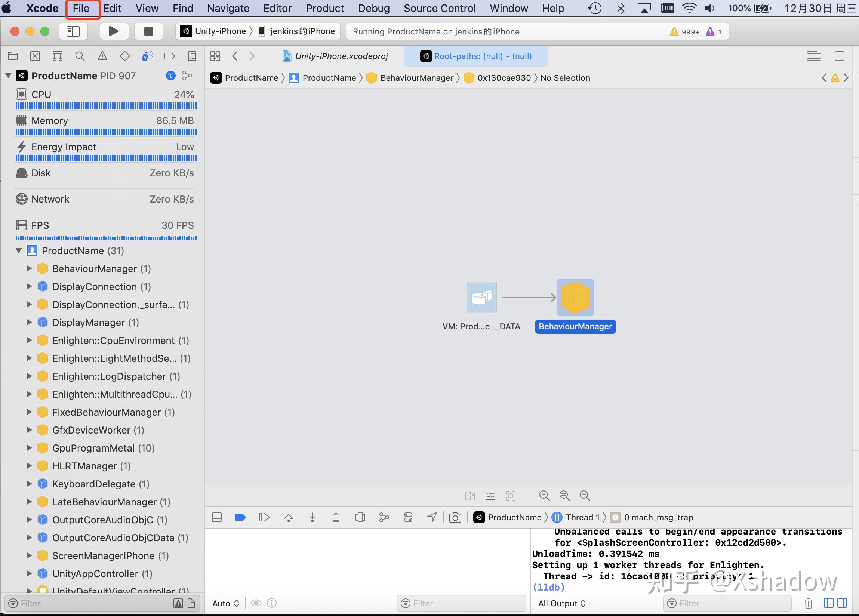859x616 pixels.
Task: Open the Debug menu
Action: pos(373,8)
